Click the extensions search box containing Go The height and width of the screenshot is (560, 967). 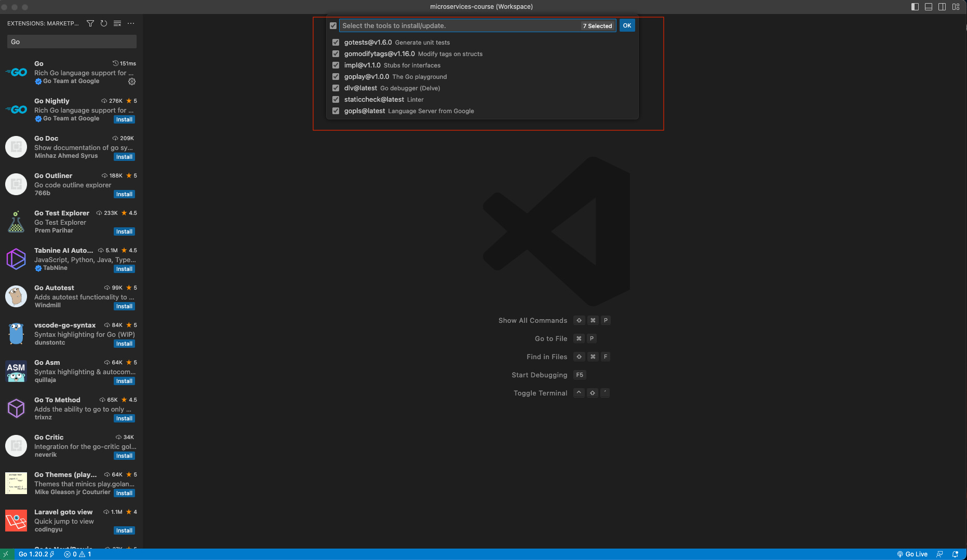[72, 42]
